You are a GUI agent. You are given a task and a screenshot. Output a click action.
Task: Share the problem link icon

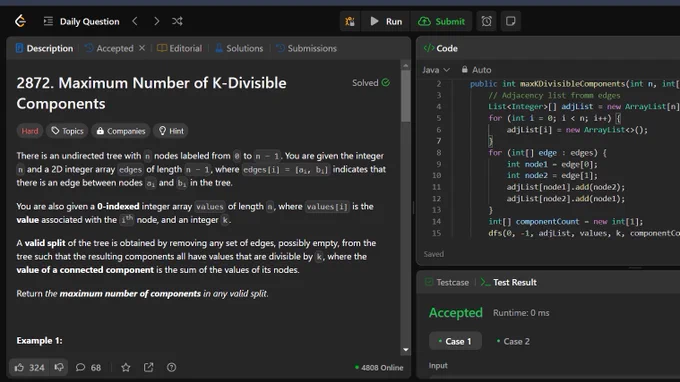(148, 368)
